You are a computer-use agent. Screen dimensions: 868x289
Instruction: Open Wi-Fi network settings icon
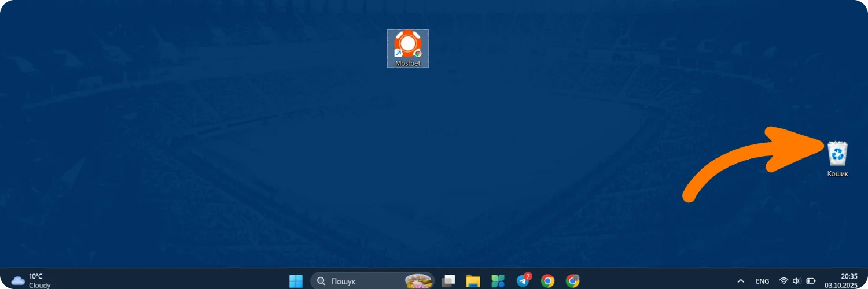click(784, 281)
